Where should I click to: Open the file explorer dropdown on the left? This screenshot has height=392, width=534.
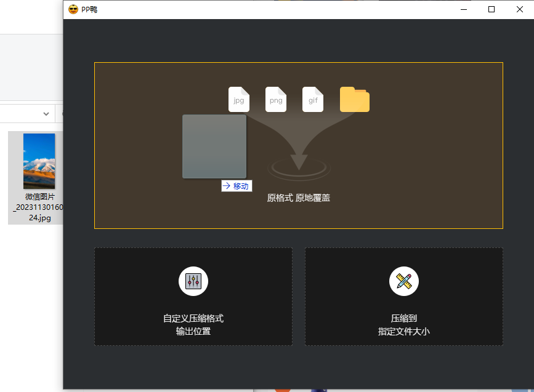click(x=45, y=114)
